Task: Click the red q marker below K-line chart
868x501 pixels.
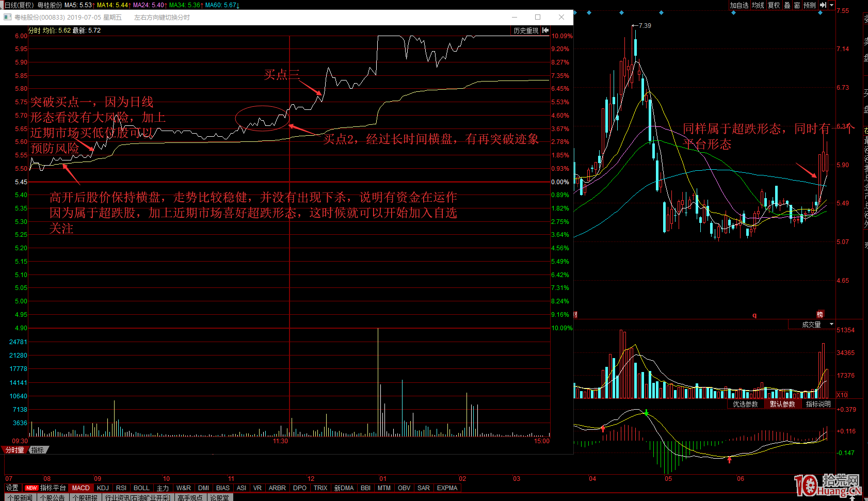Action: pos(754,315)
